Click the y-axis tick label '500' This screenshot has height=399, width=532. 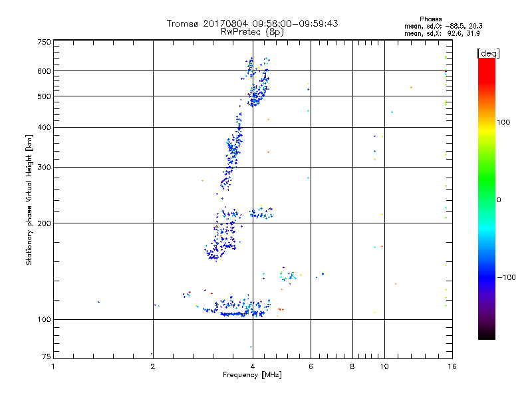44,96
